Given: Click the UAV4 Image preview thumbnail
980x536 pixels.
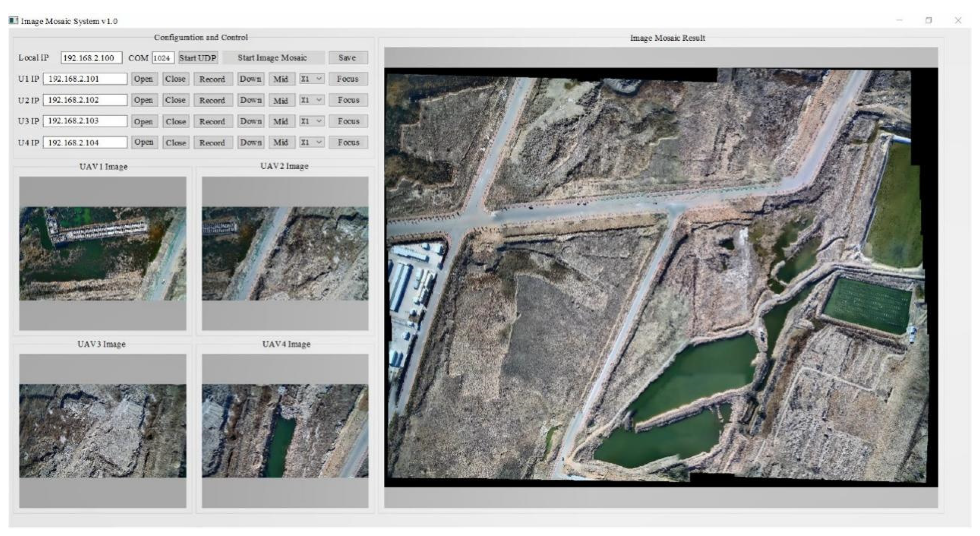Looking at the screenshot, I should point(285,431).
